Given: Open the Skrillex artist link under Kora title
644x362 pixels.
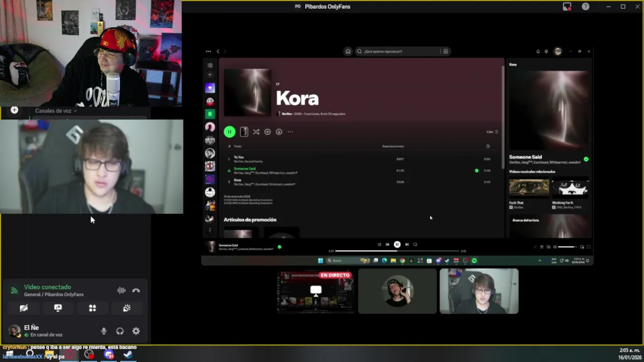Looking at the screenshot, I should pyautogui.click(x=286, y=114).
